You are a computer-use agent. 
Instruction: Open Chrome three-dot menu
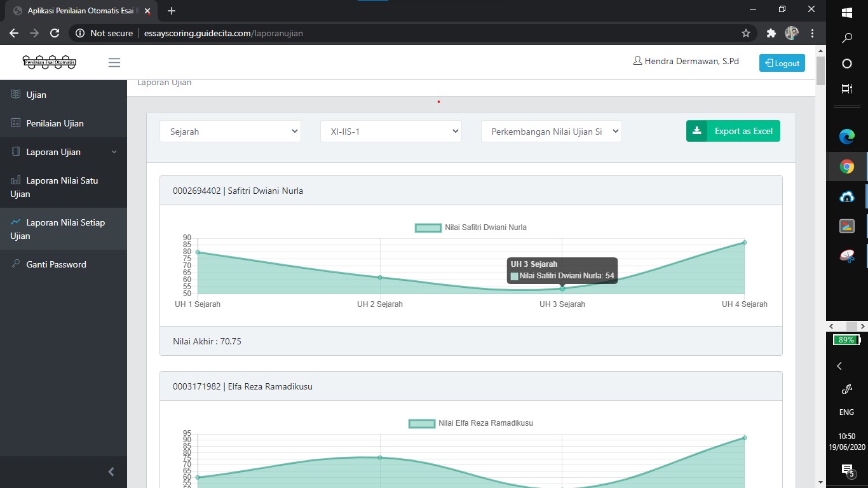point(812,33)
